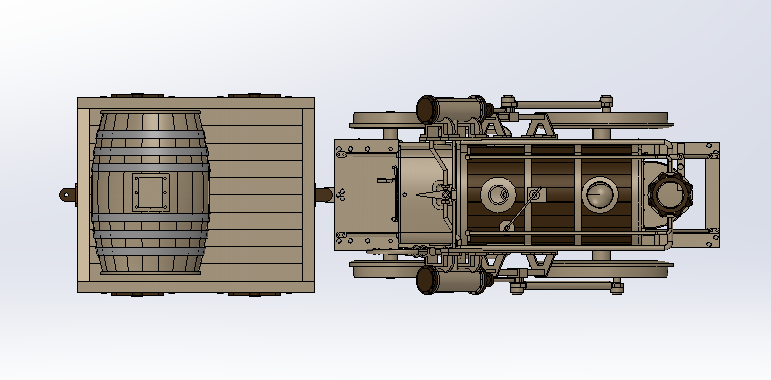This screenshot has width=771, height=380.
Task: Select the wooden barrel on the tender wagon
Action: (150, 192)
